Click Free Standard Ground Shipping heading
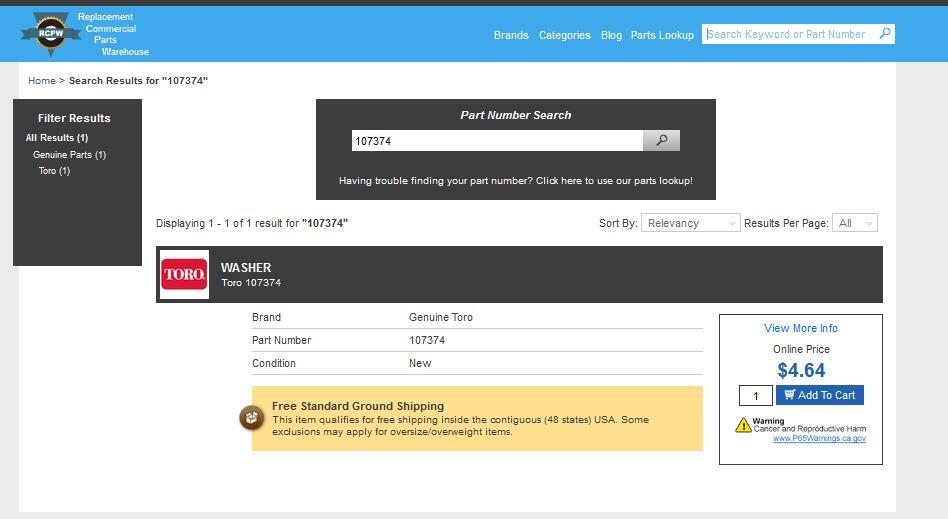The image size is (948, 519). click(x=358, y=406)
